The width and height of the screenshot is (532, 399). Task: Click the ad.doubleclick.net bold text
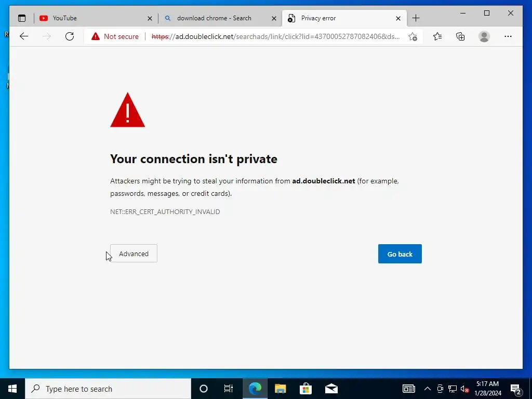tap(324, 181)
